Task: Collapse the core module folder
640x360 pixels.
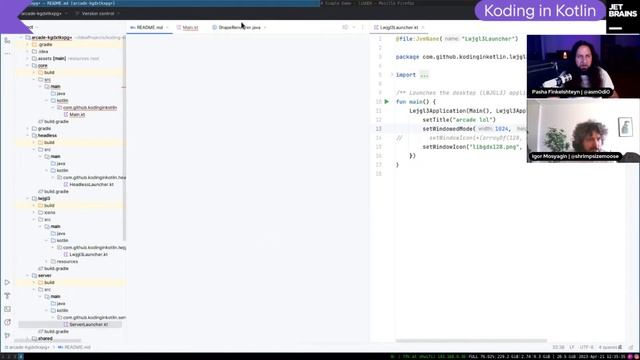Action: pos(28,65)
